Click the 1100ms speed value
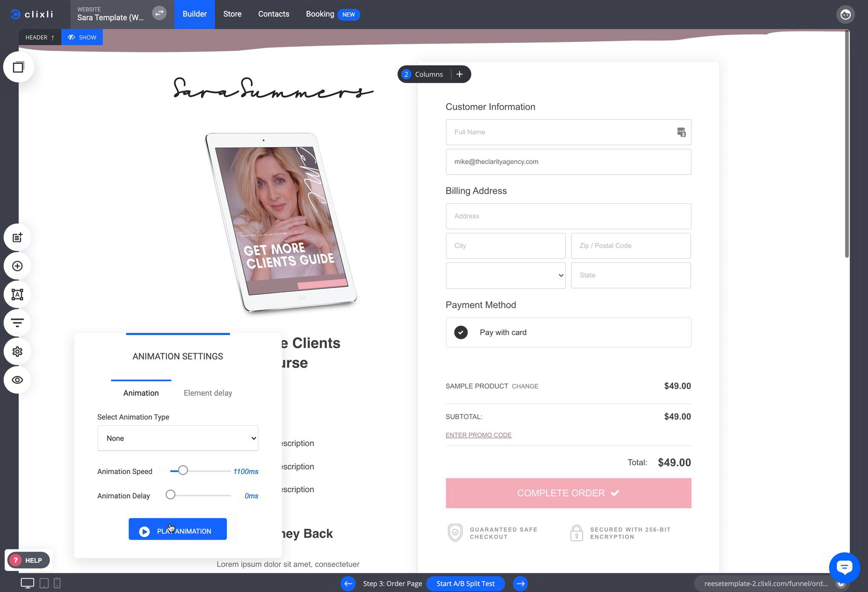Image resolution: width=868 pixels, height=592 pixels. click(x=245, y=472)
